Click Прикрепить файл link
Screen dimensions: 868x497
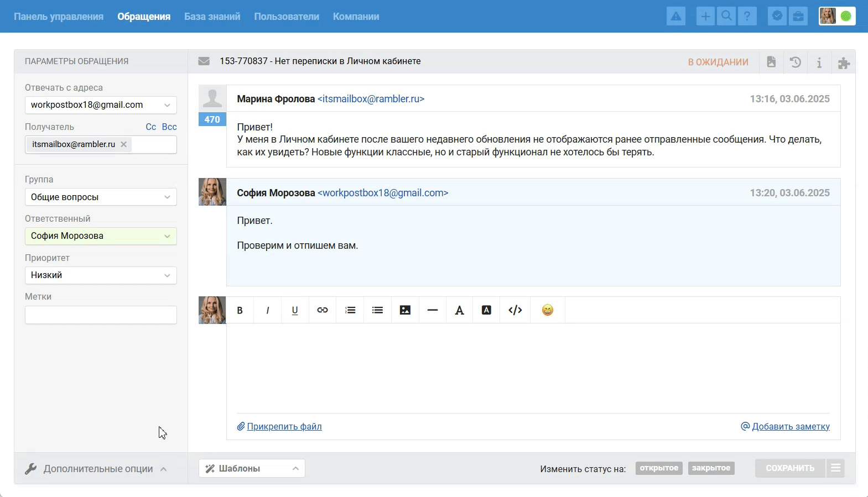coord(284,426)
